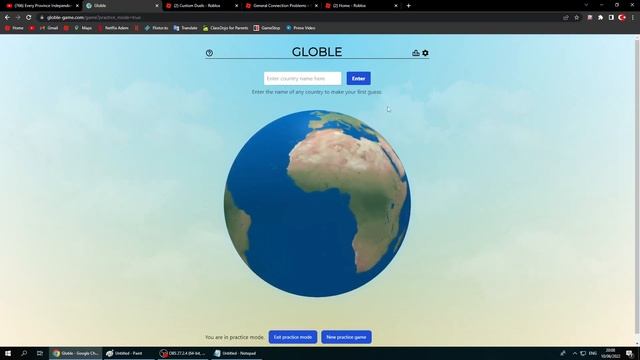
Task: Open the Chrome profile avatar
Action: click(622, 18)
